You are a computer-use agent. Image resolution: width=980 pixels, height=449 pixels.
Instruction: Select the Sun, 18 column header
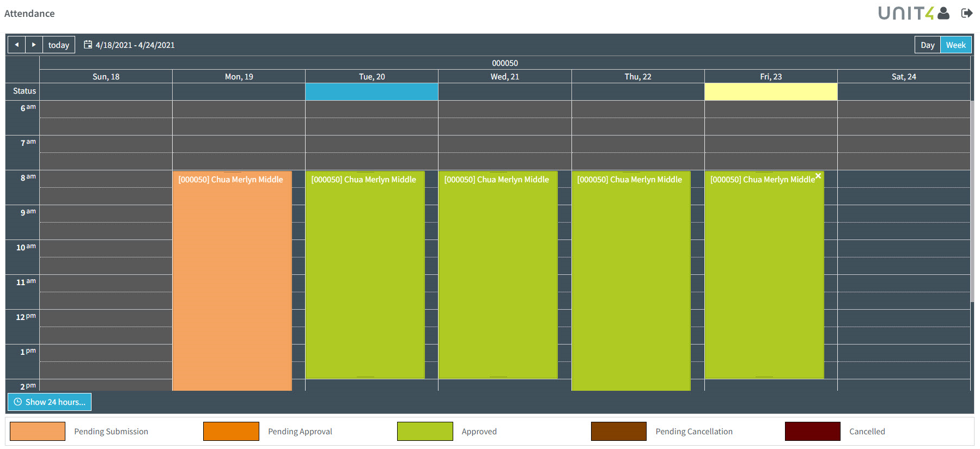point(106,77)
